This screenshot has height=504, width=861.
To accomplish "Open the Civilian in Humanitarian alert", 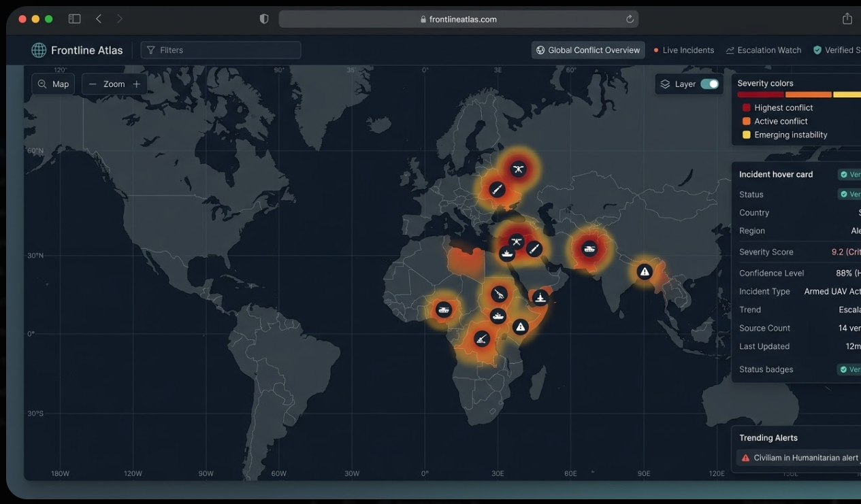I will [x=799, y=458].
